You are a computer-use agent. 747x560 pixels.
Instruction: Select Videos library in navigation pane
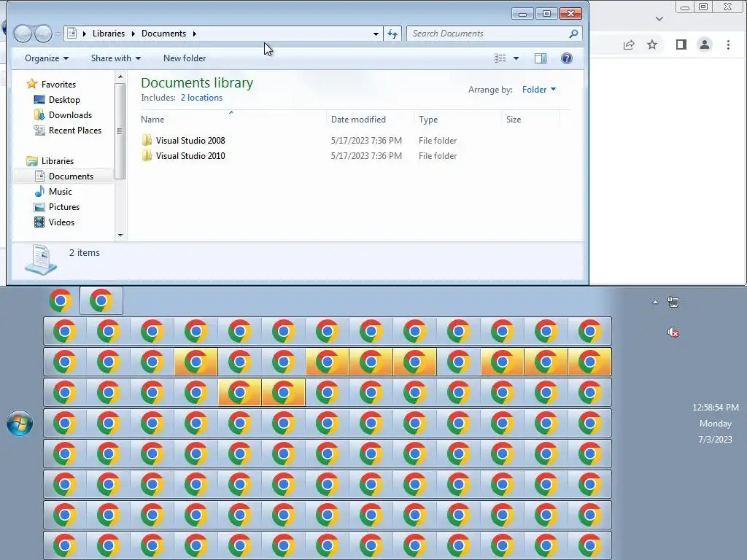pos(61,222)
